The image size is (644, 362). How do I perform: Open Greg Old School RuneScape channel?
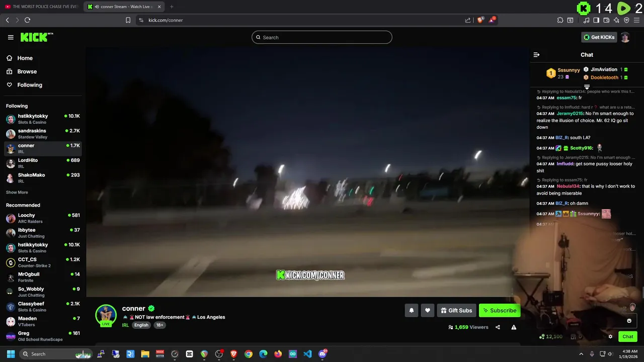(43, 336)
